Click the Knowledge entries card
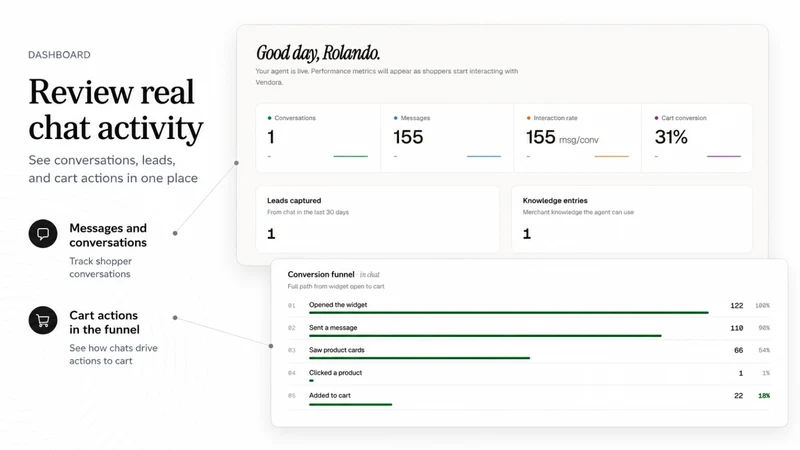800x450 pixels. click(x=632, y=219)
